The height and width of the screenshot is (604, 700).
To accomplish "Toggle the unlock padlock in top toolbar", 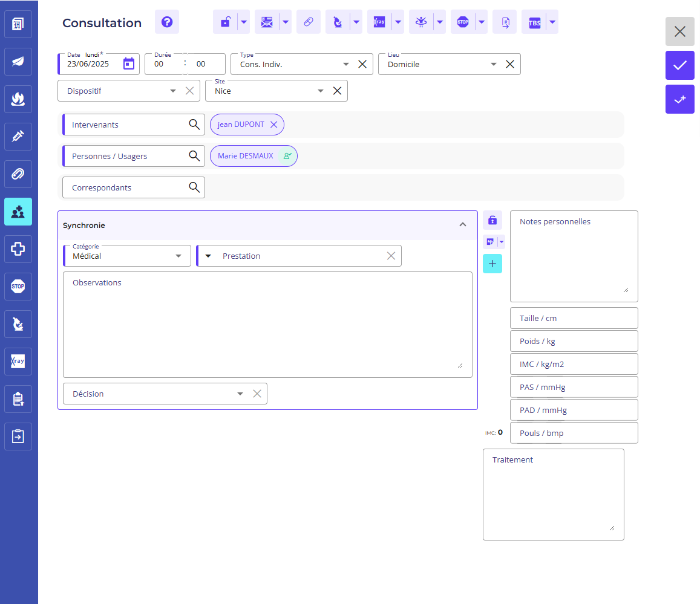I will pos(225,22).
